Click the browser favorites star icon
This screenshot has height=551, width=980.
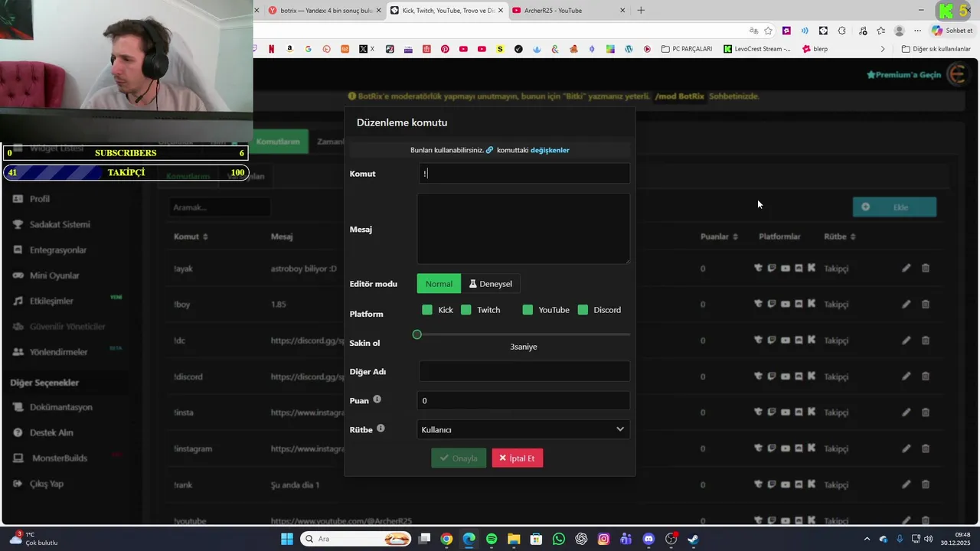(x=768, y=31)
